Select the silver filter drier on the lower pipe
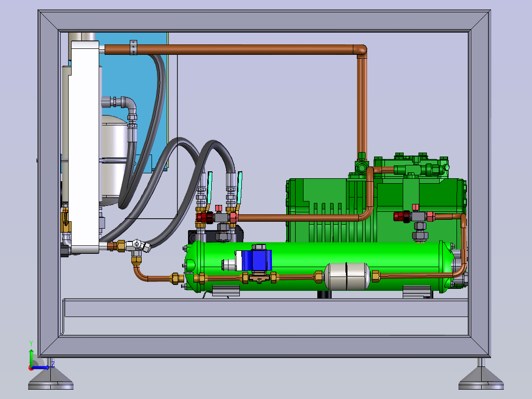Screen dimensions: 532x399 point(347,276)
